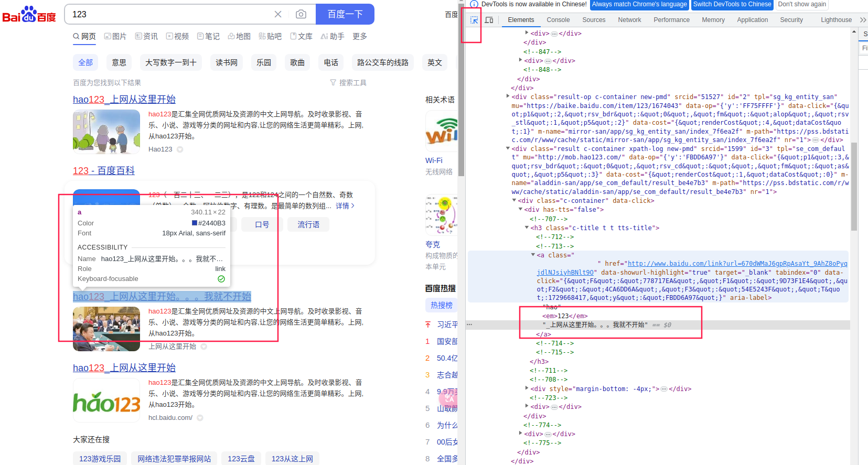Open the 详情 details link
Viewport: 868px width, 465px height.
[345, 206]
